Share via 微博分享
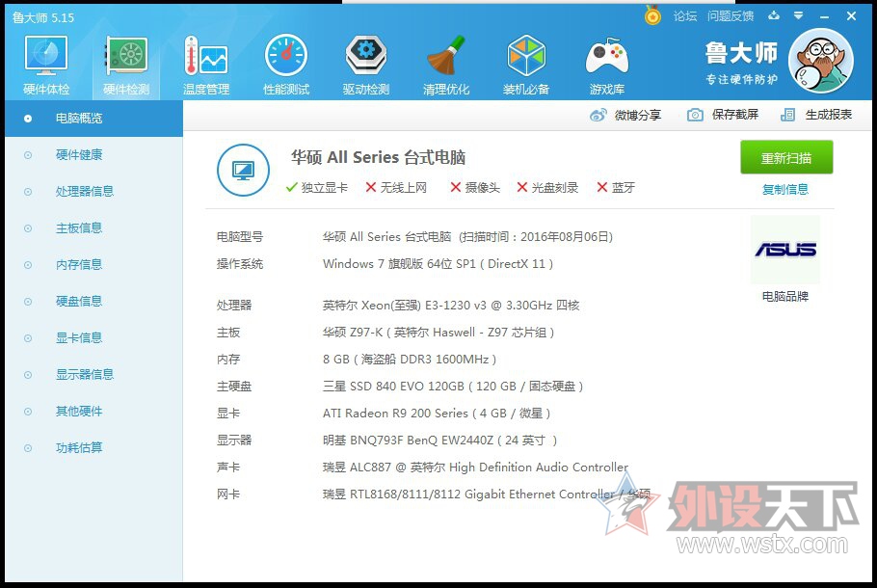Image resolution: width=877 pixels, height=588 pixels. [626, 115]
